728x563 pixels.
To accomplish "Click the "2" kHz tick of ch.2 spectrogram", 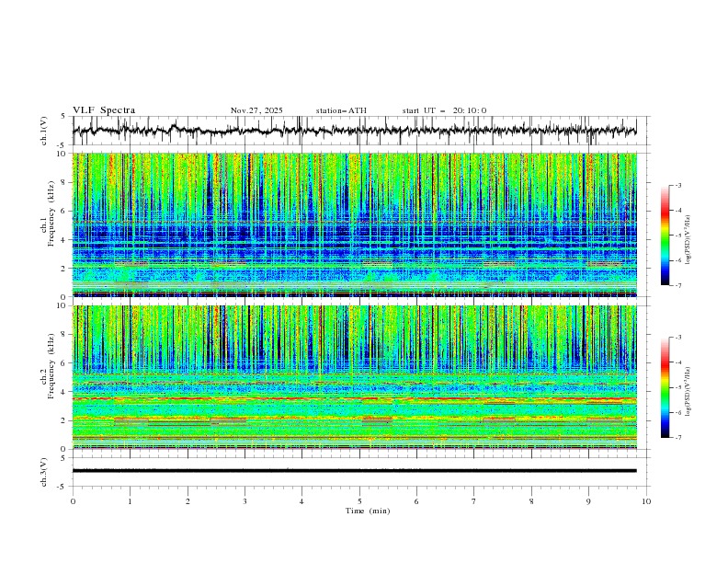I will coord(65,420).
